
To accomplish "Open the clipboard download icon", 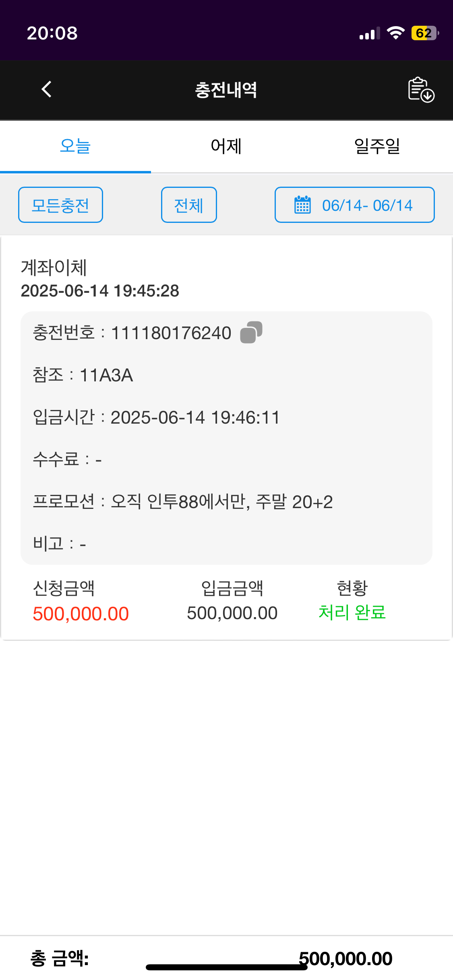I will pyautogui.click(x=421, y=90).
